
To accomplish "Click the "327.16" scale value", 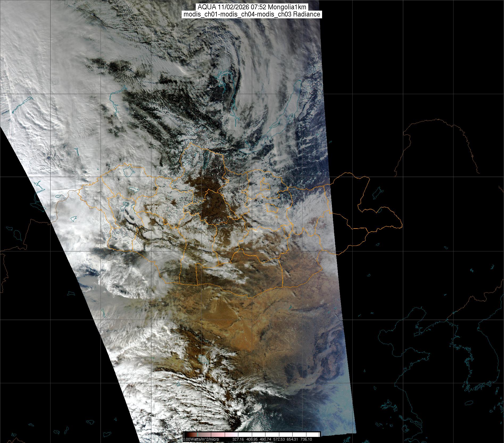I will tap(238, 439).
